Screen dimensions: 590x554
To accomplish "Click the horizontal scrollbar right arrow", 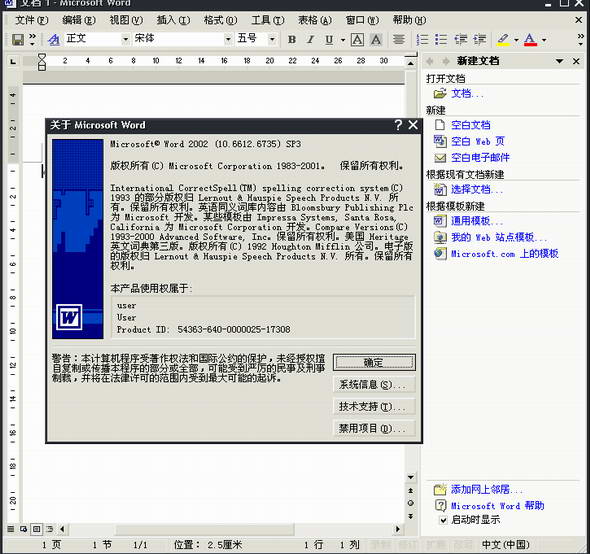I will point(398,529).
